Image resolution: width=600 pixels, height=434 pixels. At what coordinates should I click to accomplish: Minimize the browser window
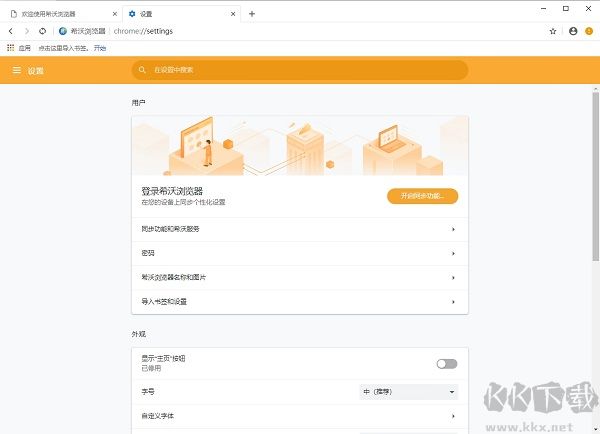pos(543,8)
